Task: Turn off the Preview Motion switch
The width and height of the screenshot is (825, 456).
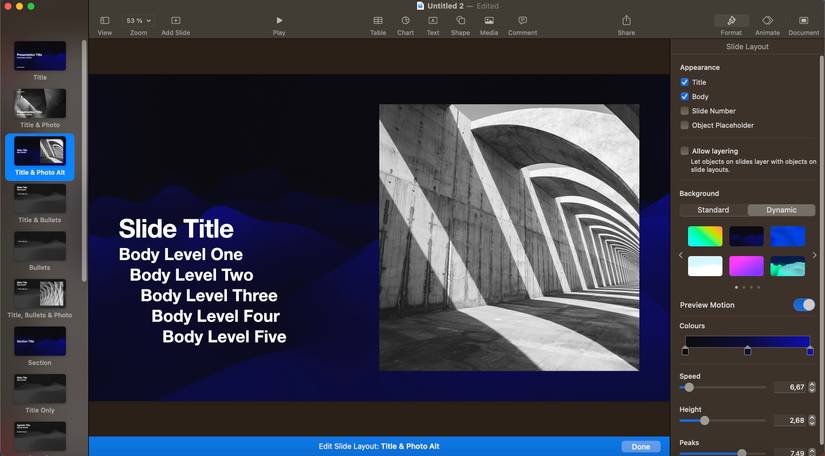Action: [804, 305]
